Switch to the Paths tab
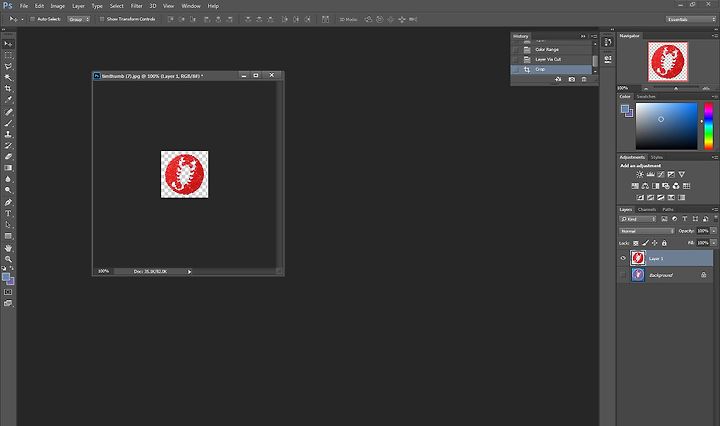720x426 pixels. coord(668,209)
